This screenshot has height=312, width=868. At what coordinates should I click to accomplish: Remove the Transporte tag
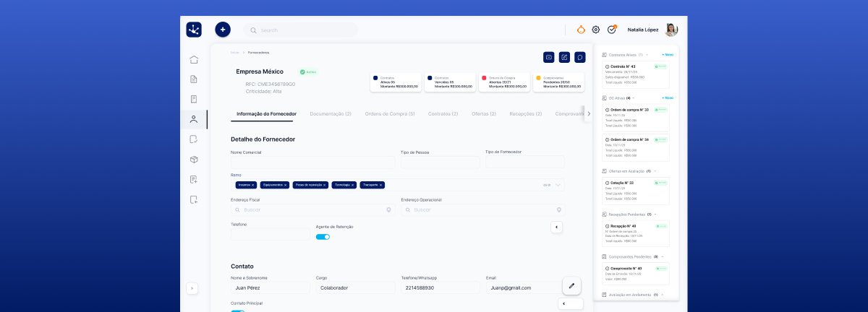pyautogui.click(x=381, y=185)
